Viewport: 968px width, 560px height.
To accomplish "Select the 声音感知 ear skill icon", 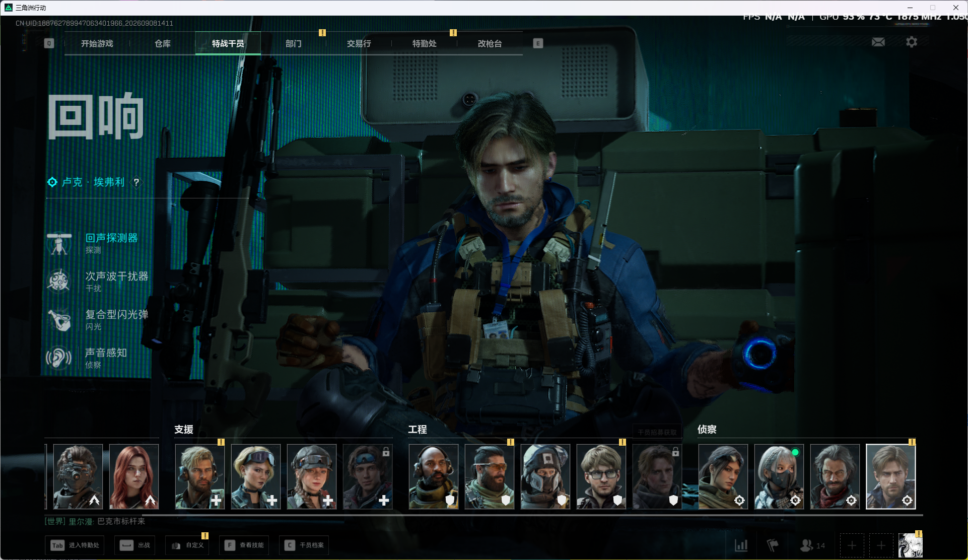I will point(59,358).
